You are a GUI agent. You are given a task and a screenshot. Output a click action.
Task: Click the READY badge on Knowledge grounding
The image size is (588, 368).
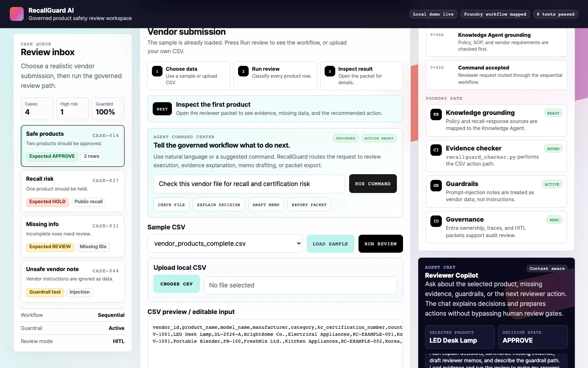click(553, 113)
